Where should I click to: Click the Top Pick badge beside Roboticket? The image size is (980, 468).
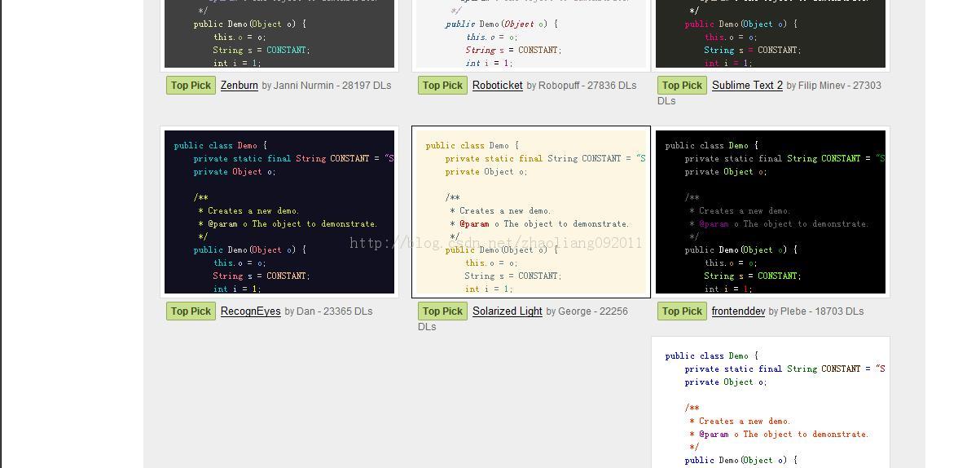pos(442,86)
